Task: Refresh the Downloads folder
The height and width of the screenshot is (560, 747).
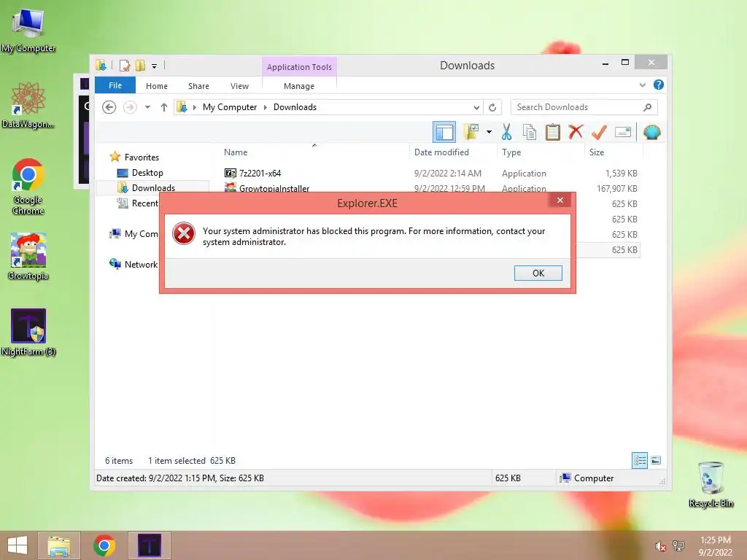Action: [x=492, y=108]
